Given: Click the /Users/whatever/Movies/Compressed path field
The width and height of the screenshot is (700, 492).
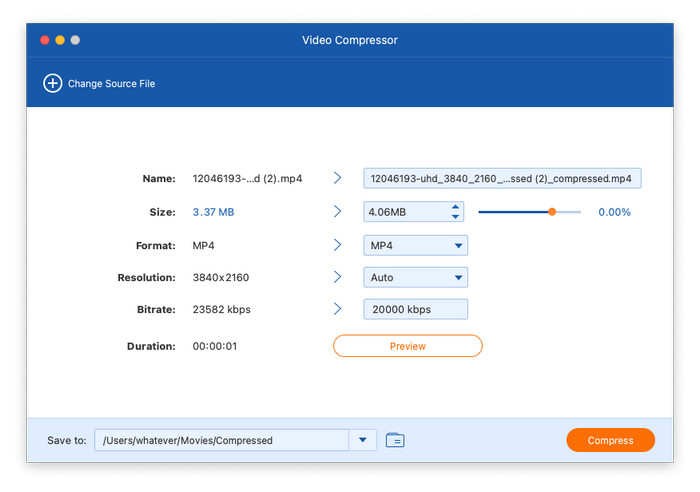Looking at the screenshot, I should [x=220, y=440].
